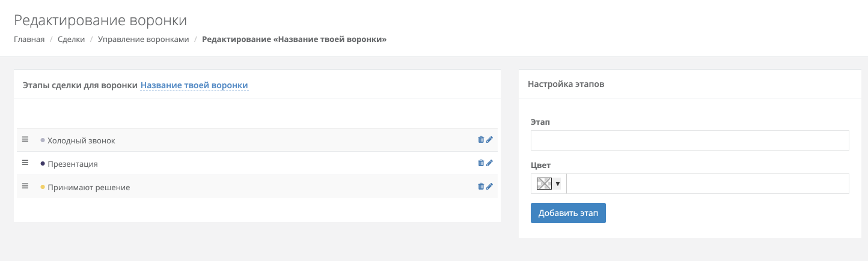Click the Название твоей воронки funnel name link
The height and width of the screenshot is (261, 868).
click(x=194, y=85)
